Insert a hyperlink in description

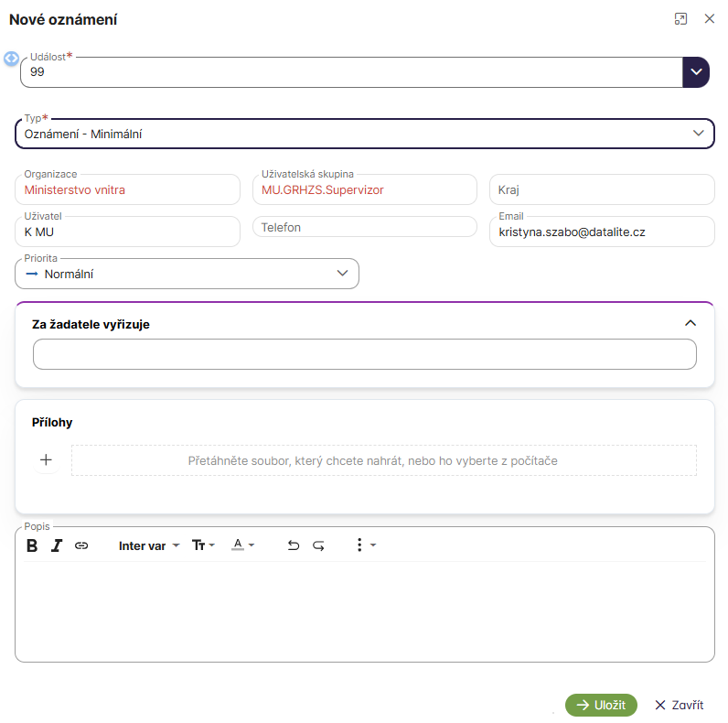coord(81,545)
